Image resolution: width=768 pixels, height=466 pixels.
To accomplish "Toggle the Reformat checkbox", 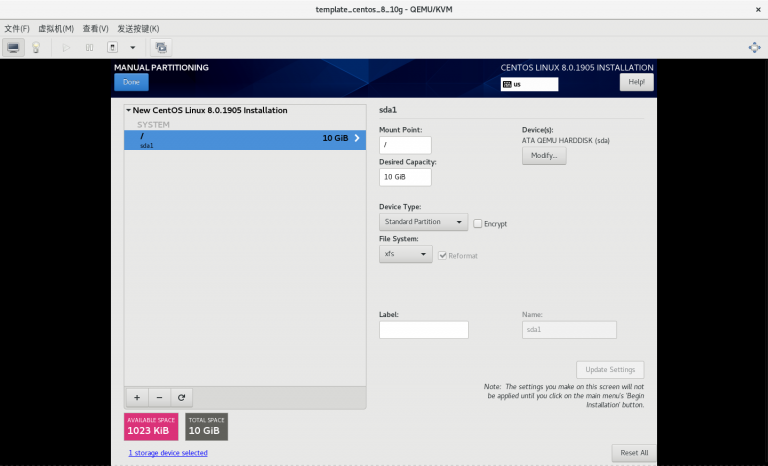I will click(x=442, y=256).
